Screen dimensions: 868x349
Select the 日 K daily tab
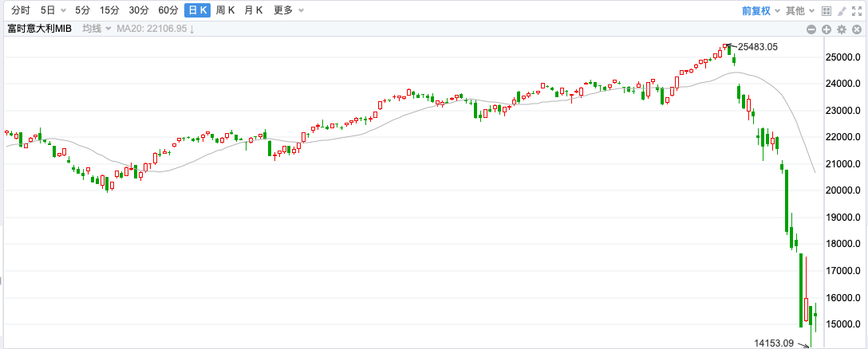(197, 10)
